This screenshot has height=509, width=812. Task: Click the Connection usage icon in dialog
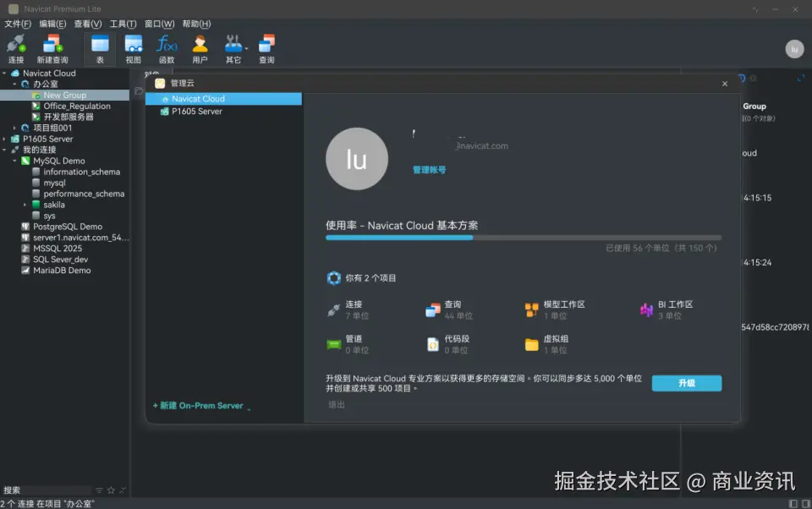(x=333, y=310)
